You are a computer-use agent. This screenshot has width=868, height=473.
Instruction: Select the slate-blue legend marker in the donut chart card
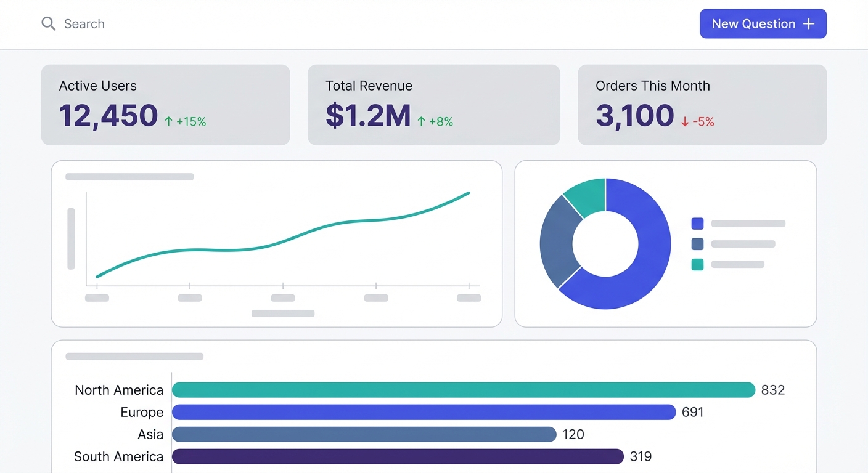(x=697, y=244)
